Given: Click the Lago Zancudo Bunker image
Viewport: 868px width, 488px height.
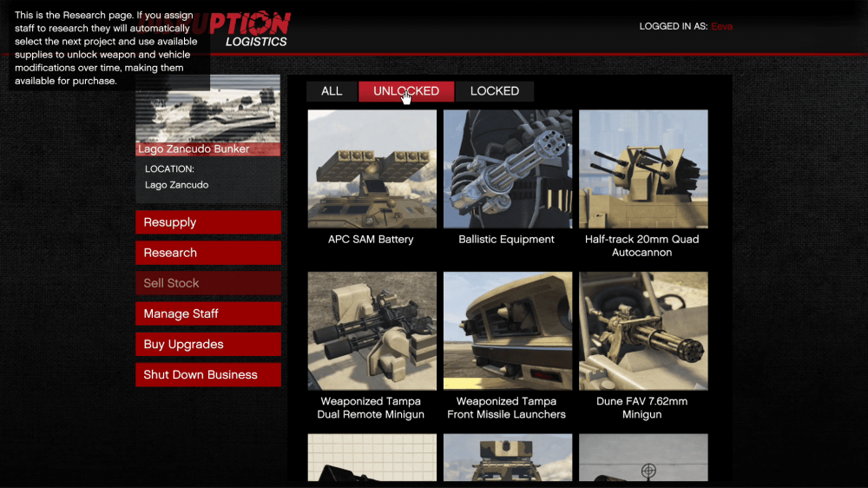Looking at the screenshot, I should click(x=208, y=109).
